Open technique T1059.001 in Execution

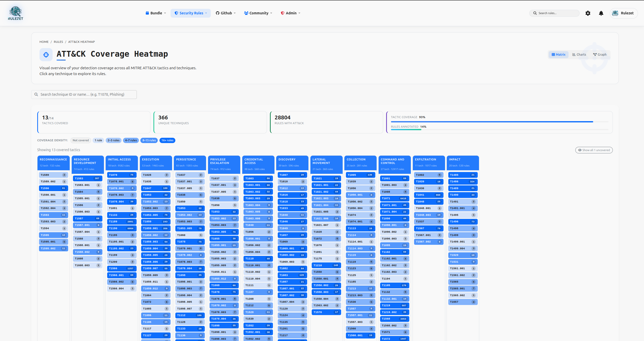click(x=156, y=228)
